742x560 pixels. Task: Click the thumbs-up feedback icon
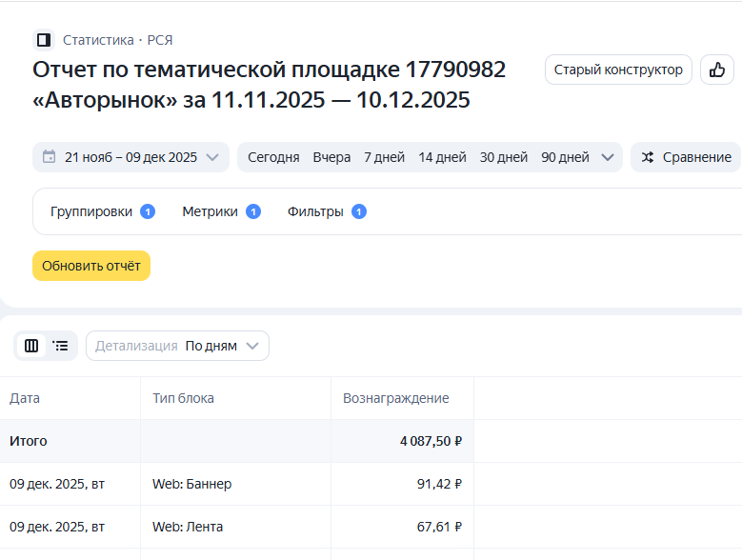pyautogui.click(x=717, y=70)
